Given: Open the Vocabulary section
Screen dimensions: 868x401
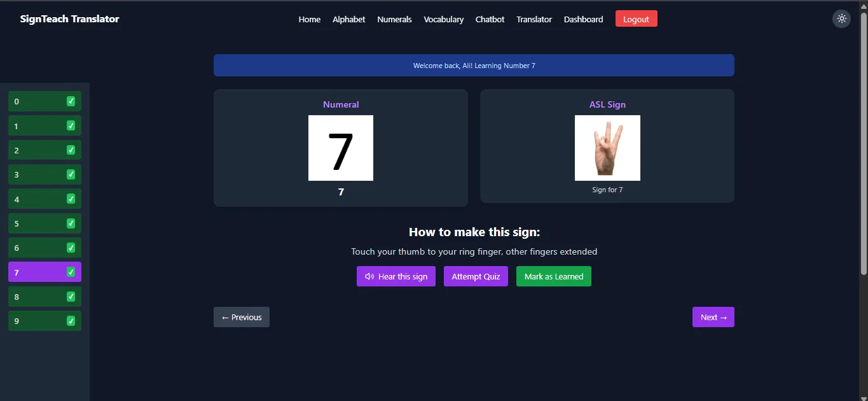Looking at the screenshot, I should [444, 19].
